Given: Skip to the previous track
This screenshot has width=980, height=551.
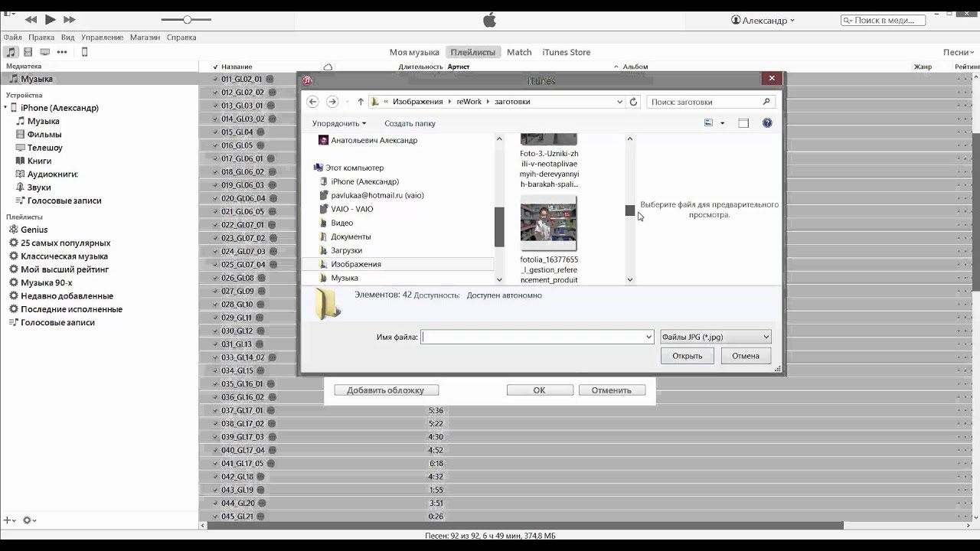Looking at the screenshot, I should [31, 20].
